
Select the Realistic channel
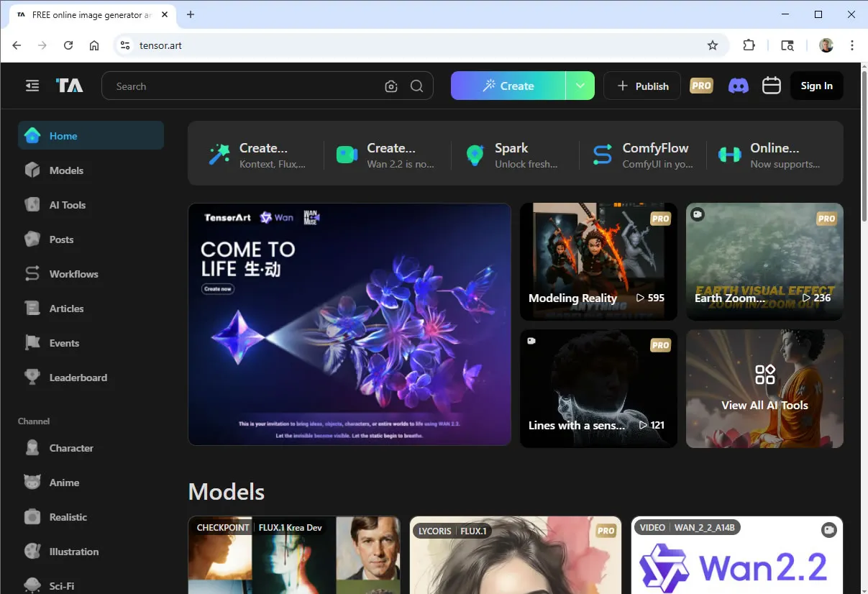tap(91, 517)
